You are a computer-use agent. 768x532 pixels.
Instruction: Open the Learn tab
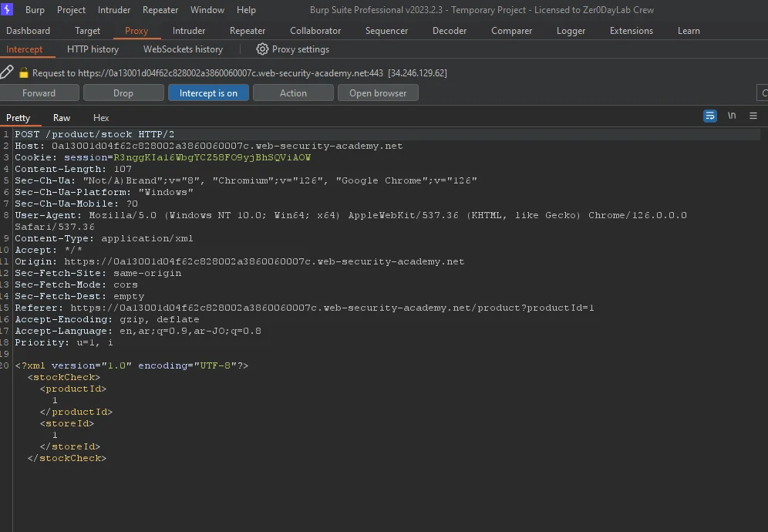[x=689, y=30]
